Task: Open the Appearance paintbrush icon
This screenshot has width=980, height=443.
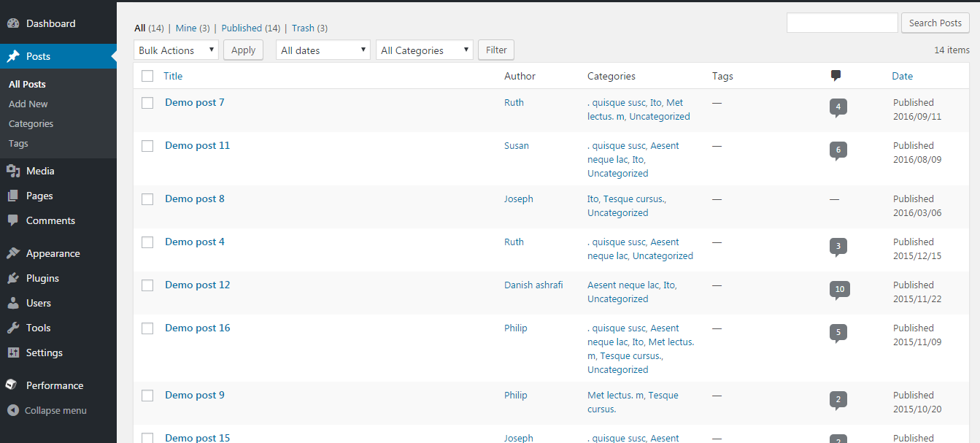Action: [13, 253]
